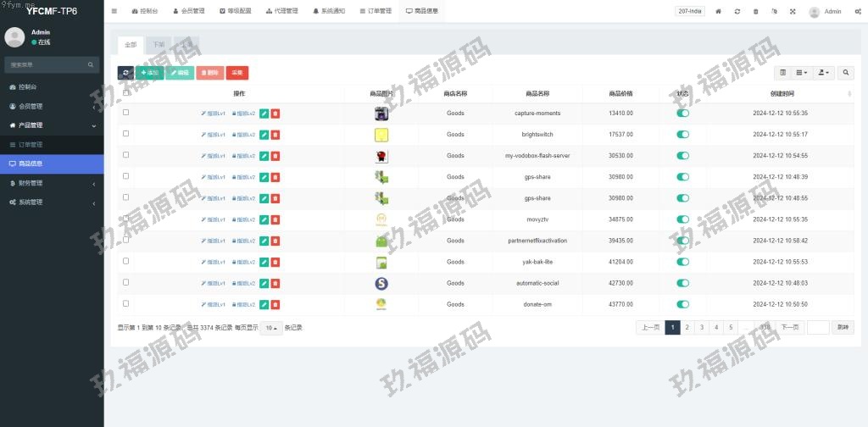Switch to the 下架 tab

pos(157,44)
